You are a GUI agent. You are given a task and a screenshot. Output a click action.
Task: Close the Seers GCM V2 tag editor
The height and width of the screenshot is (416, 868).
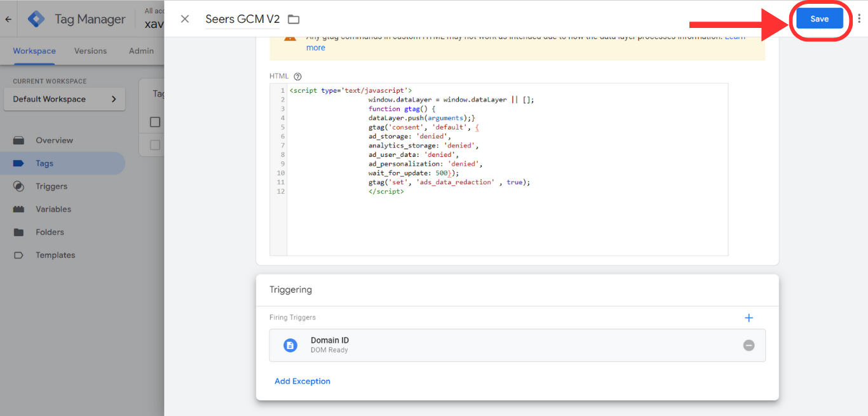click(185, 19)
